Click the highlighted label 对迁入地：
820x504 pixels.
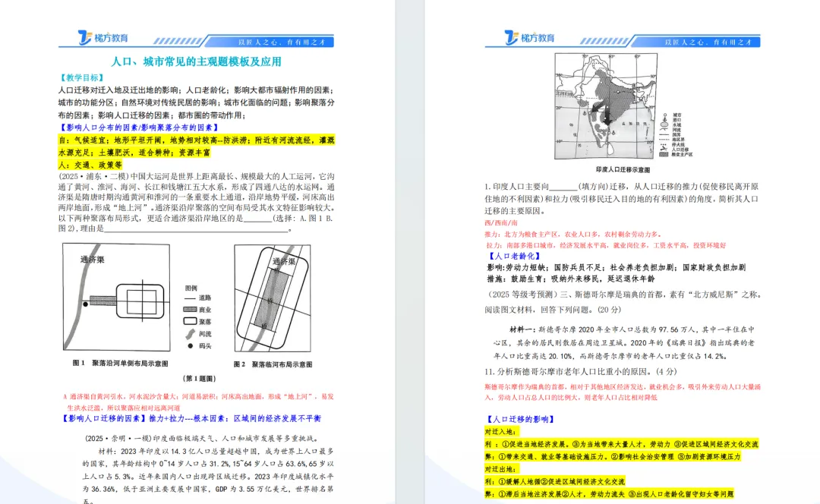(501, 432)
